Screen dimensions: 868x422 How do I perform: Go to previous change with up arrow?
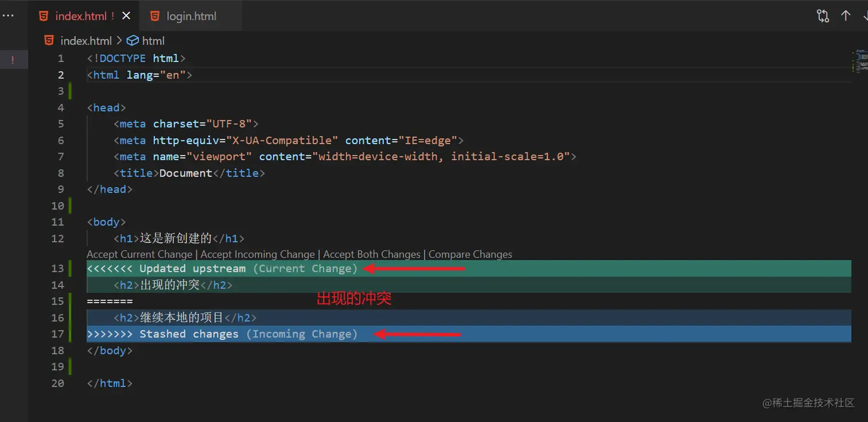pos(846,16)
